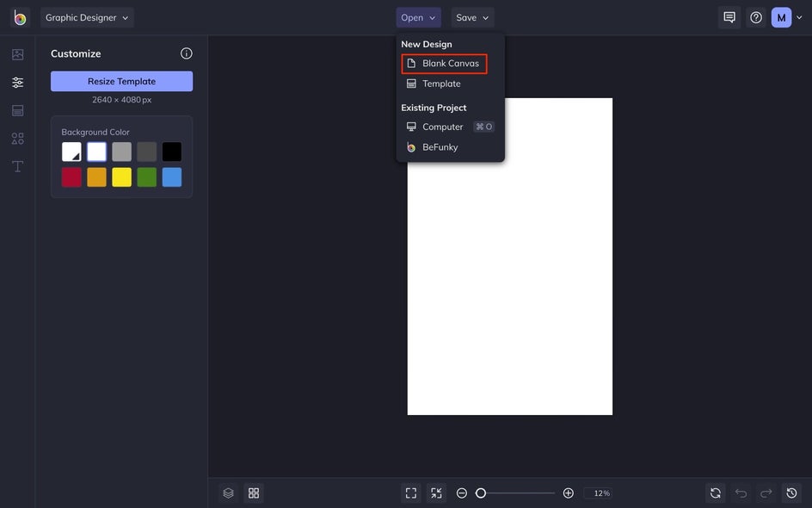Select the dark gray background swatch
Viewport: 812px width, 508px height.
[147, 152]
